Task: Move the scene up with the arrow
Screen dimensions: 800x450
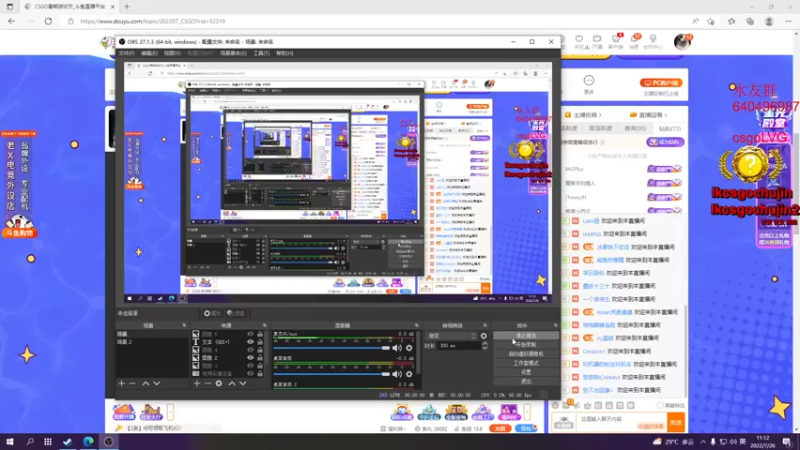Action: pos(145,383)
